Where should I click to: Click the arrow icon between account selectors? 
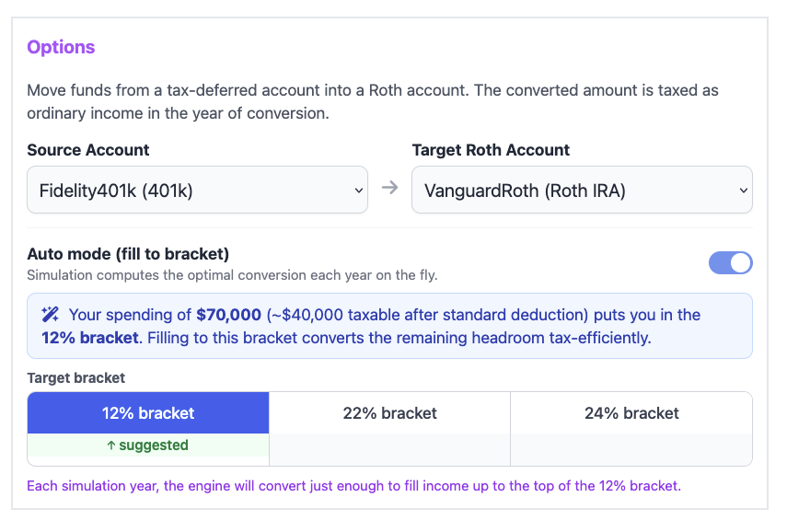tap(389, 188)
